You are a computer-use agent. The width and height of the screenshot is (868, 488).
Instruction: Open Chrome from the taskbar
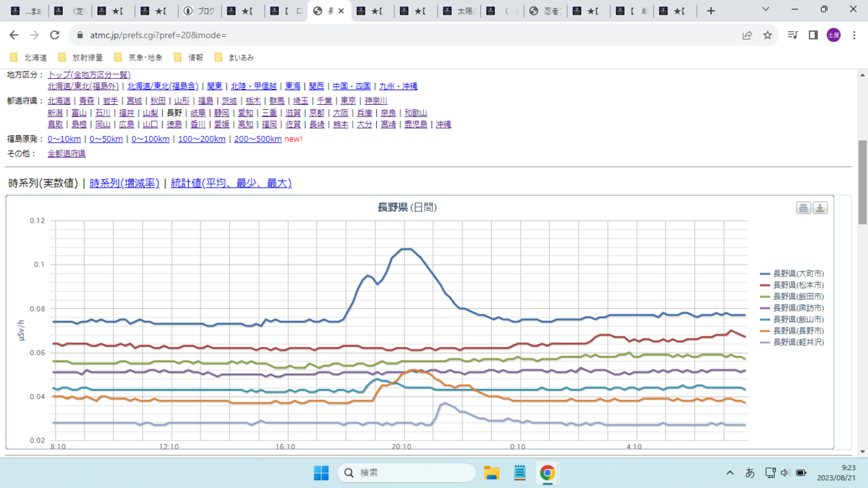(x=548, y=473)
